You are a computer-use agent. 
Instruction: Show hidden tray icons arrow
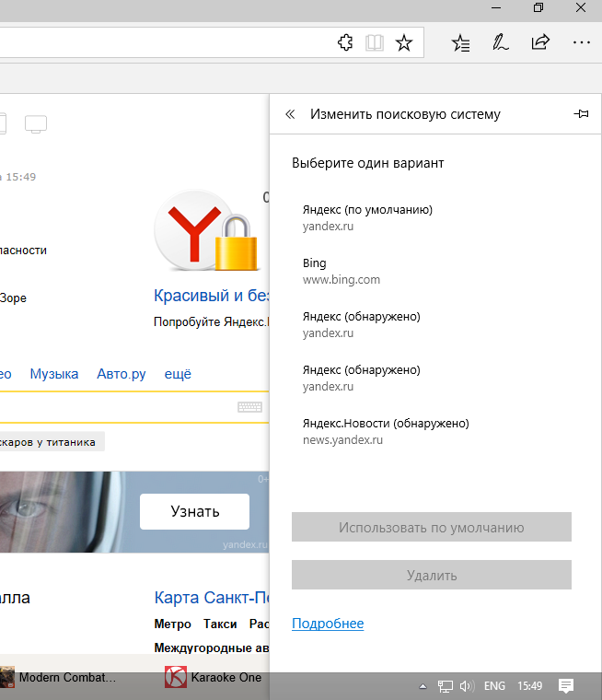(x=423, y=686)
